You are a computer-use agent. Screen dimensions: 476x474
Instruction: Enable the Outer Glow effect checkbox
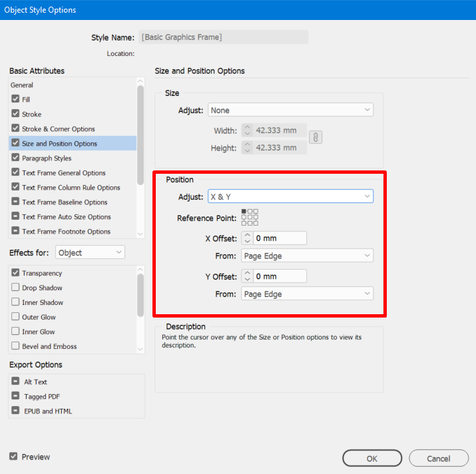coord(15,316)
